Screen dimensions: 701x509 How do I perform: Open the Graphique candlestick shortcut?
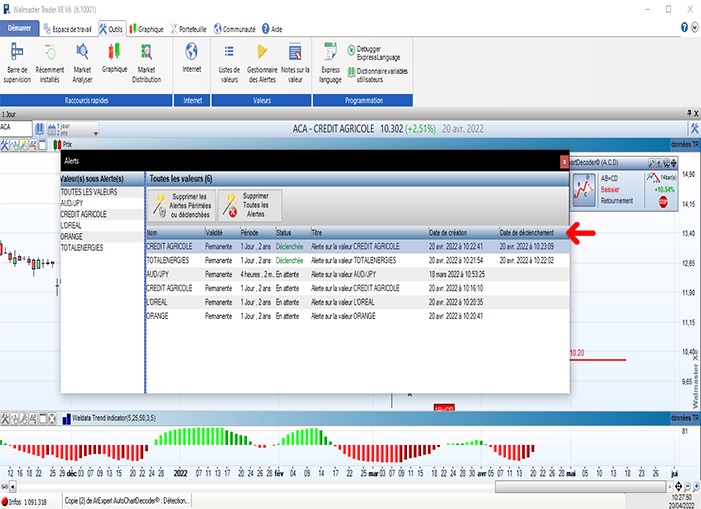(x=114, y=58)
